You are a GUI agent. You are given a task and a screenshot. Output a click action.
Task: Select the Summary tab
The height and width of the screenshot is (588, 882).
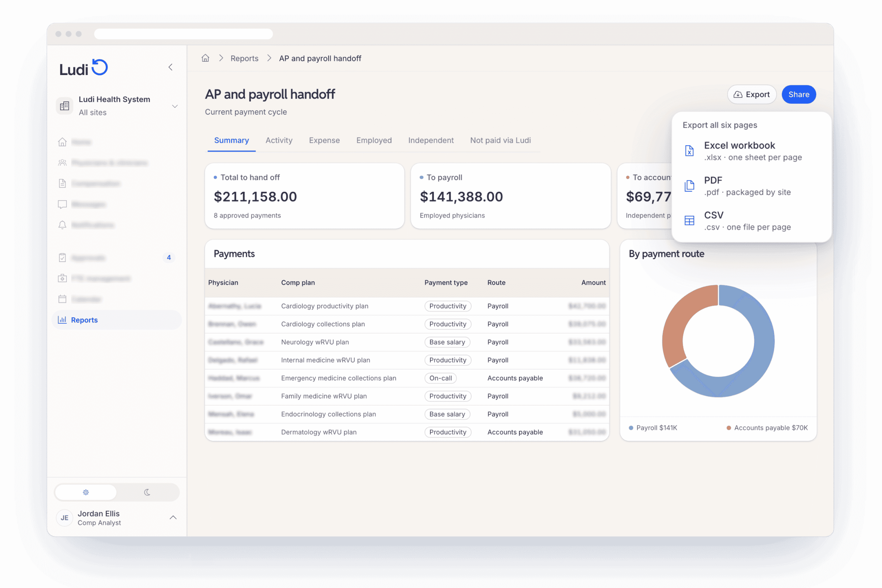[x=232, y=140]
